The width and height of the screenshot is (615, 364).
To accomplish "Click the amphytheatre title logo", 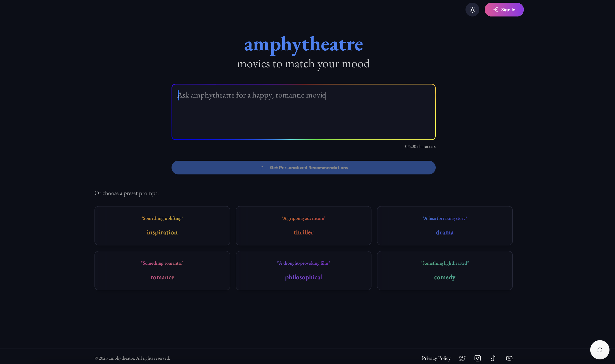I will click(303, 44).
